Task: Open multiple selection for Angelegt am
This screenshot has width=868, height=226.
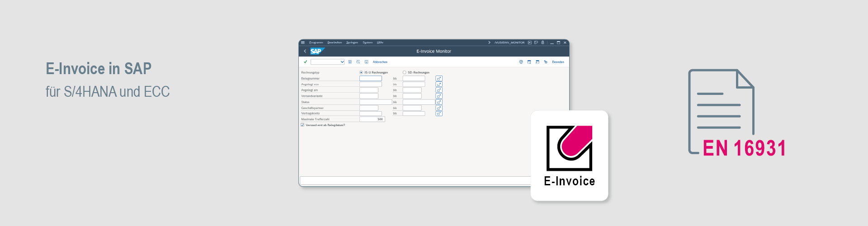Action: tap(439, 90)
